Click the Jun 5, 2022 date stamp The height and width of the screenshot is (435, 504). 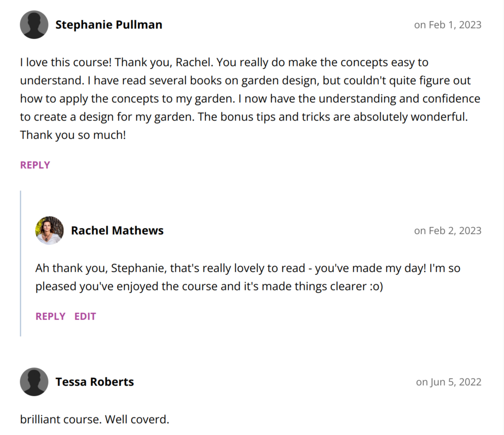coord(448,382)
